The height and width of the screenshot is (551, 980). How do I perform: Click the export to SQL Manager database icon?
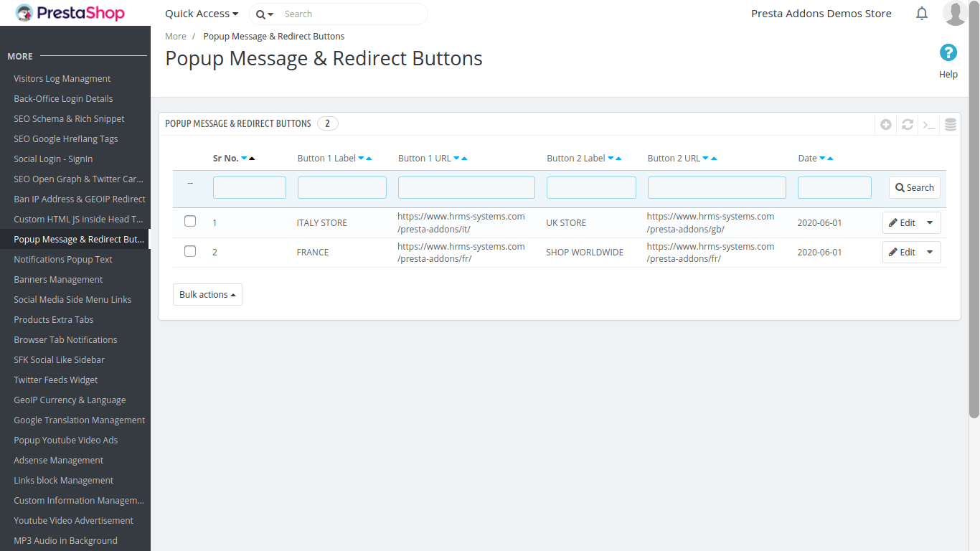pos(951,124)
